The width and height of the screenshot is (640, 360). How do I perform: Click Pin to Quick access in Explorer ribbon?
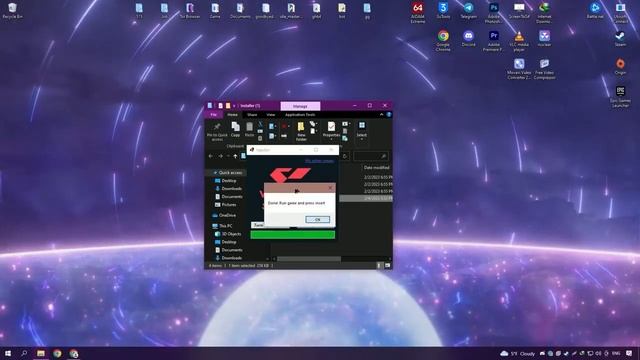click(x=217, y=131)
